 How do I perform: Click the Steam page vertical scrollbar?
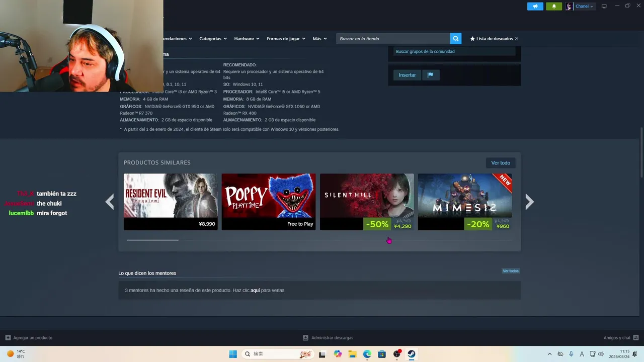click(x=641, y=152)
